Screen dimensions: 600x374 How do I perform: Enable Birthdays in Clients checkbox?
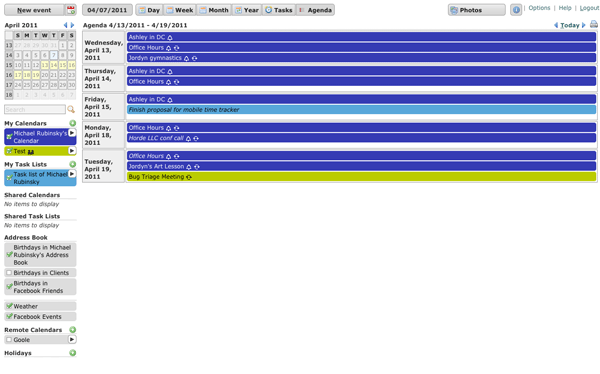pos(9,273)
